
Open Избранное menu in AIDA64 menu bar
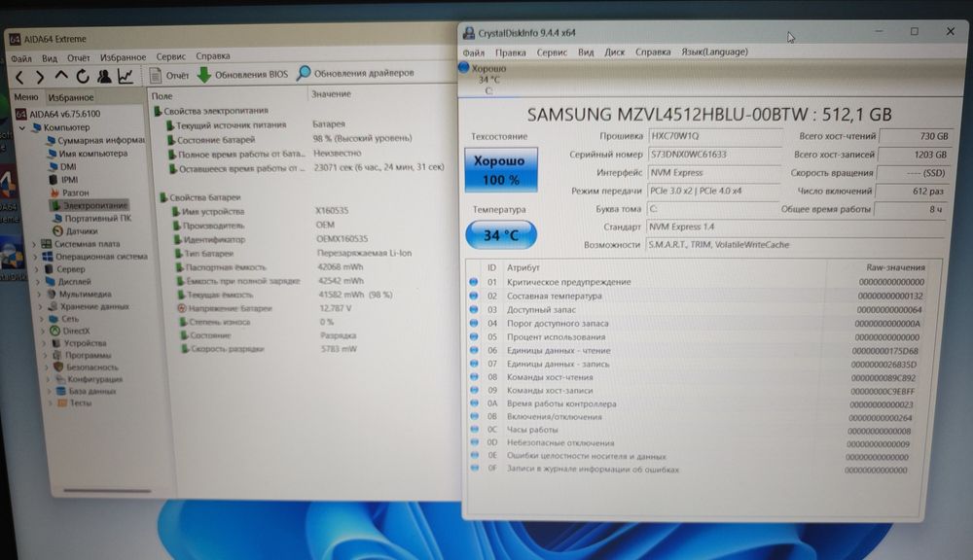click(123, 57)
